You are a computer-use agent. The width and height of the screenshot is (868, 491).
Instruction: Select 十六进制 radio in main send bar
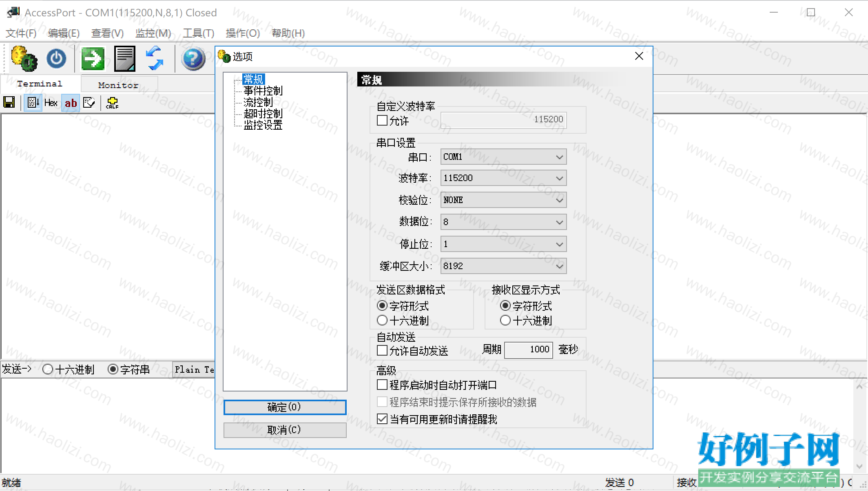(48, 369)
